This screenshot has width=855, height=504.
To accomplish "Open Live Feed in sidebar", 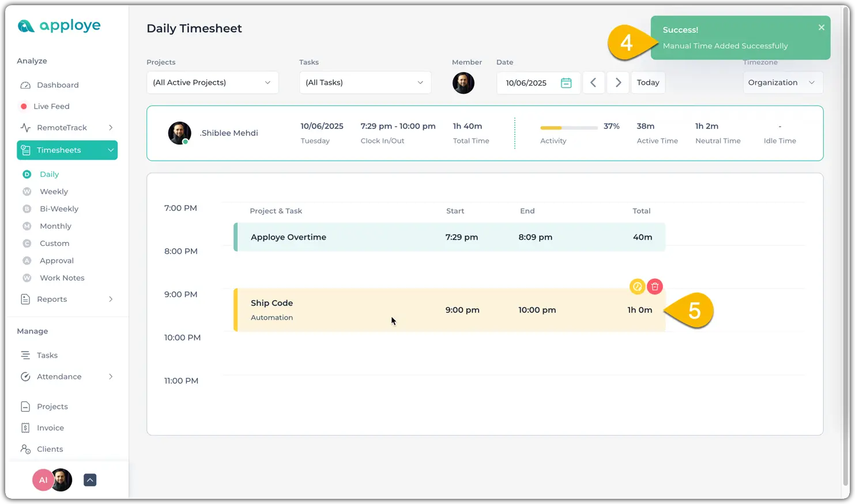I will coord(51,107).
